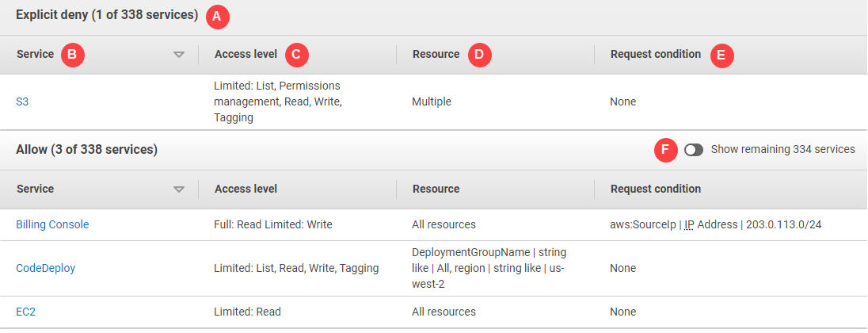Click Access level header in Explicit deny table
Screen dimensions: 868x333
click(246, 55)
